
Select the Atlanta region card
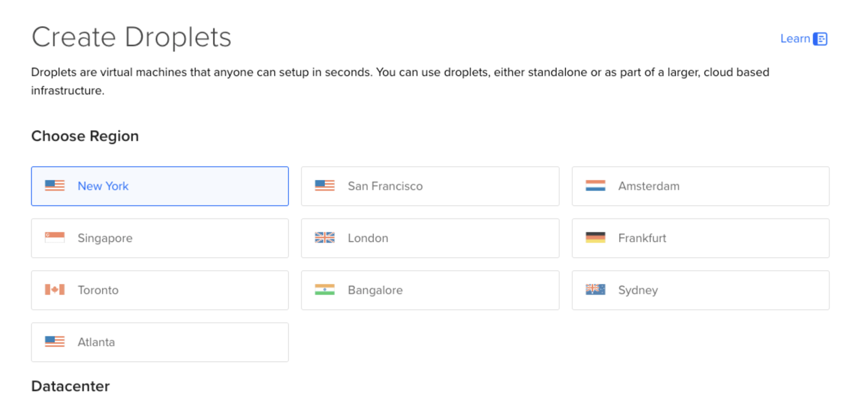click(x=160, y=342)
